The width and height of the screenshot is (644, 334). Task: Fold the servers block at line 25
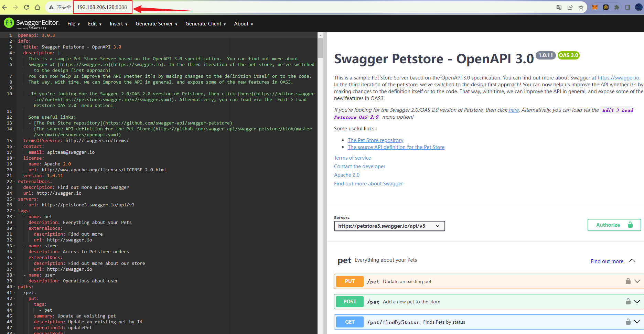coord(14,199)
